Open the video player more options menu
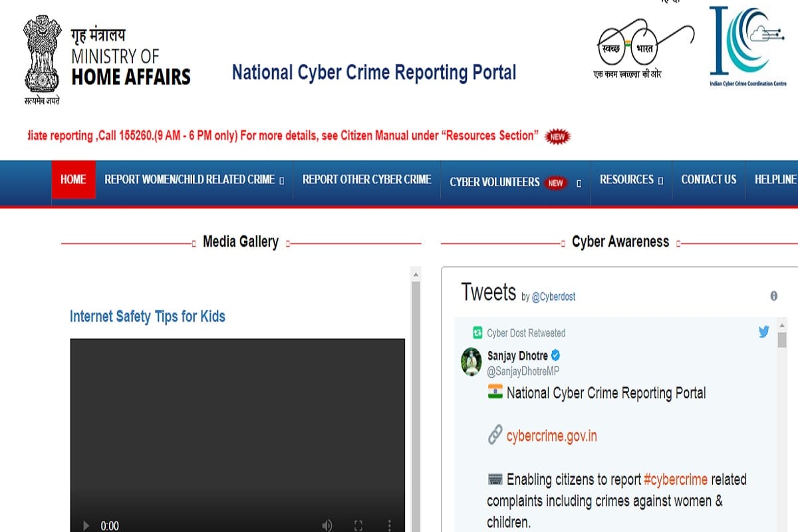 pyautogui.click(x=390, y=525)
